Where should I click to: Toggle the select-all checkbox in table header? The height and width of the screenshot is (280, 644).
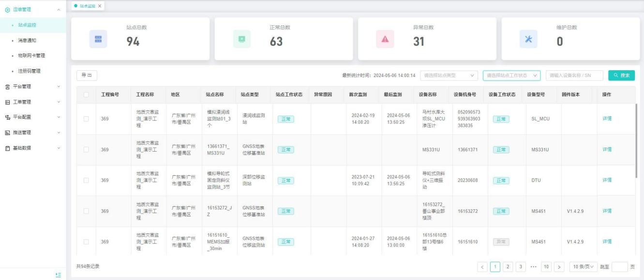(x=86, y=94)
